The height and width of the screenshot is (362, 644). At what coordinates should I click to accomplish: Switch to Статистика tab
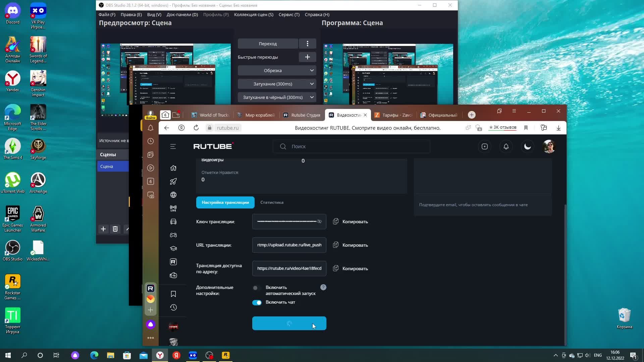272,202
